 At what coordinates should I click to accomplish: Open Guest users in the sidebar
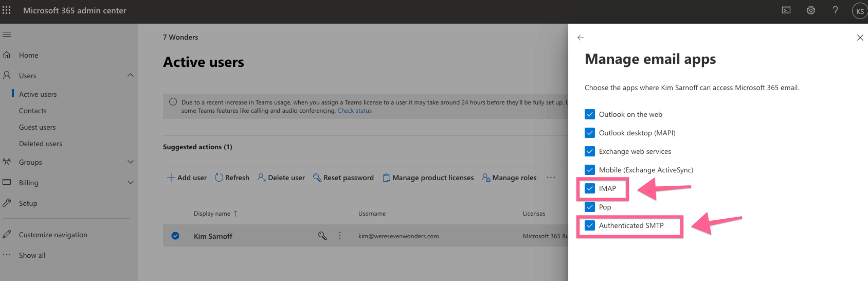[x=38, y=127]
